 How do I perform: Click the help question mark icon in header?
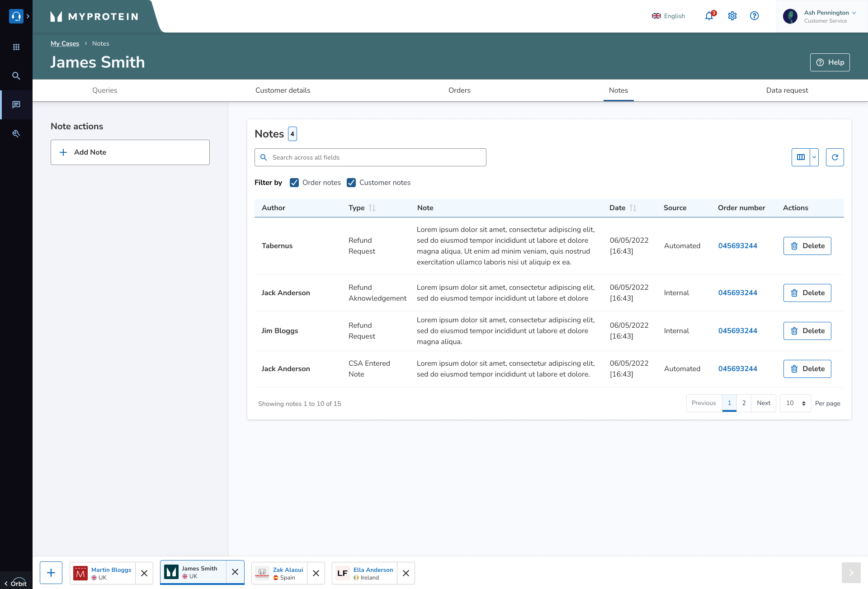754,16
